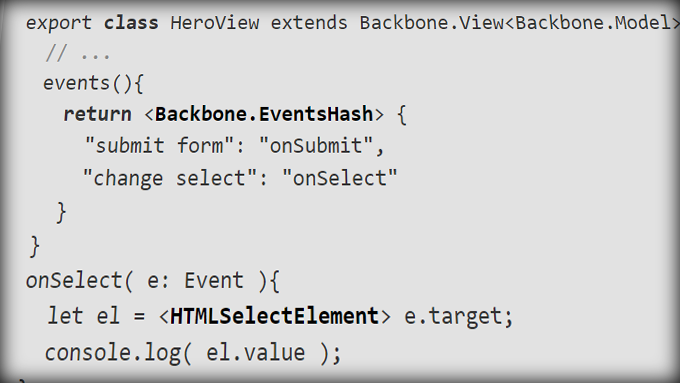
Task: Click the bold HTMLSelectElement type cast
Action: (274, 316)
